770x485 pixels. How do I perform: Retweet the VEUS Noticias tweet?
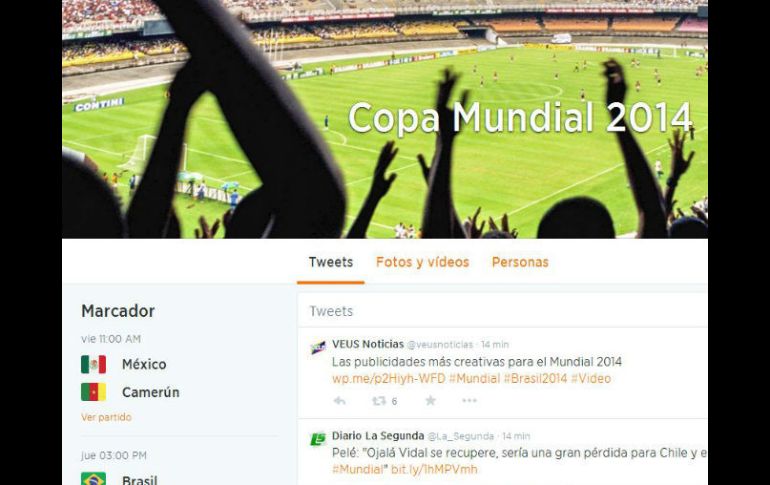[x=379, y=401]
